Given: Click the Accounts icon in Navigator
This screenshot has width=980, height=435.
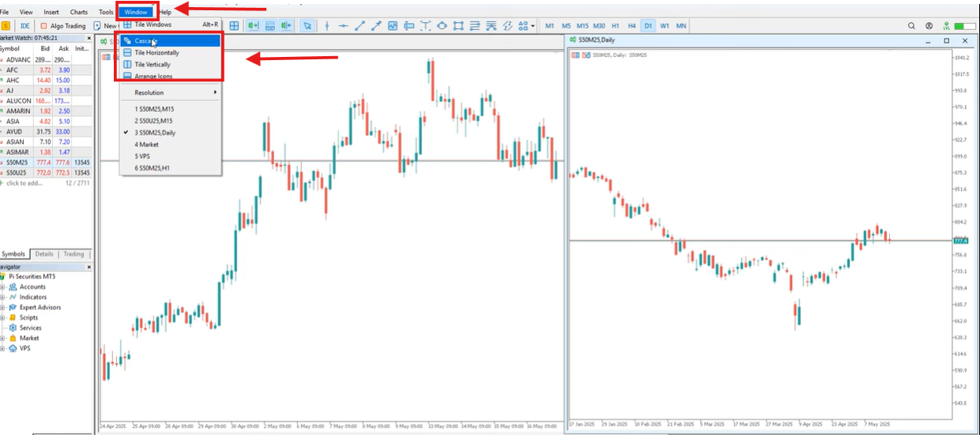Looking at the screenshot, I should 13,287.
